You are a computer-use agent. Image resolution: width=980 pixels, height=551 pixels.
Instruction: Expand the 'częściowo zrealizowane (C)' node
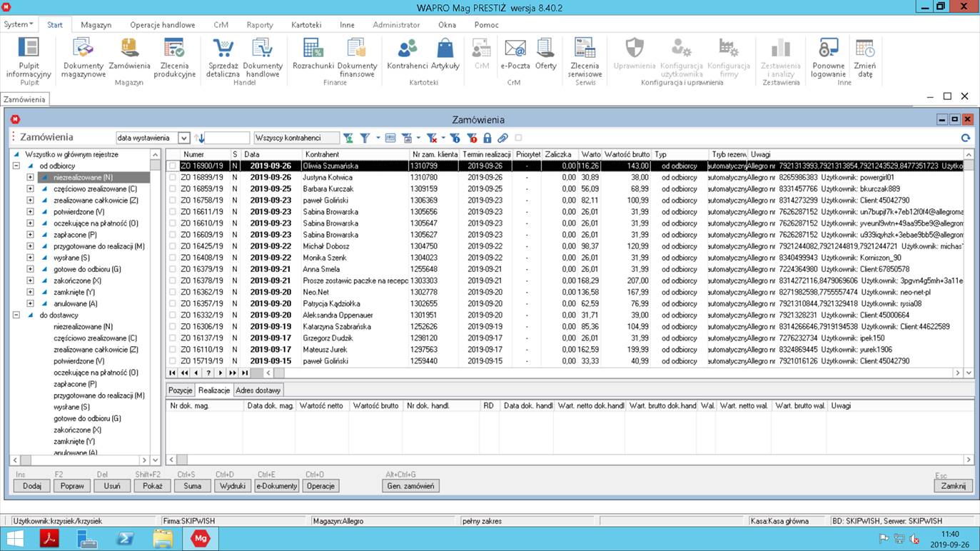click(x=30, y=189)
